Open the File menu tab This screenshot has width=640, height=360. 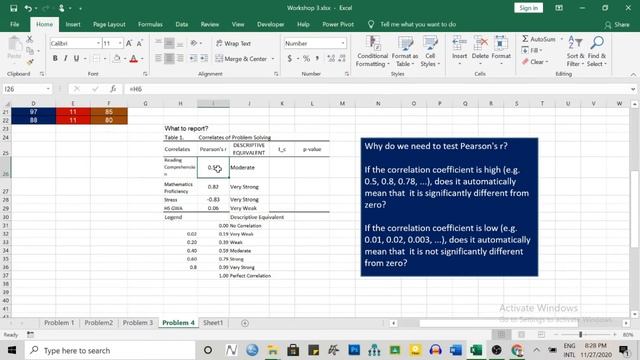(15, 24)
